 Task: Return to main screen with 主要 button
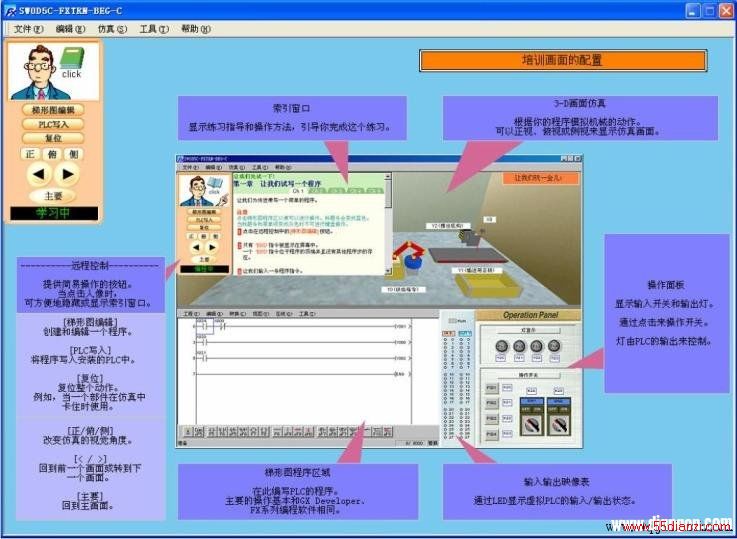[53, 196]
